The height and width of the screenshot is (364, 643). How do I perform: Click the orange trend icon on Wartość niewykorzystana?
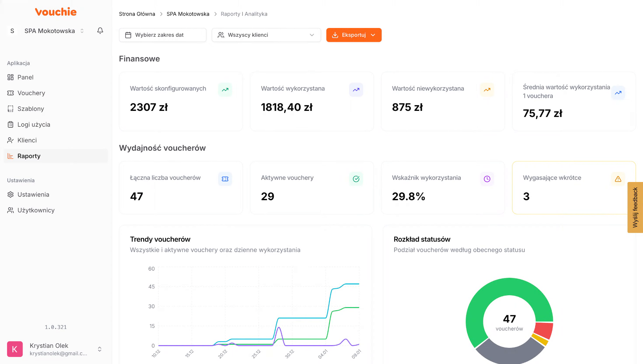[487, 90]
